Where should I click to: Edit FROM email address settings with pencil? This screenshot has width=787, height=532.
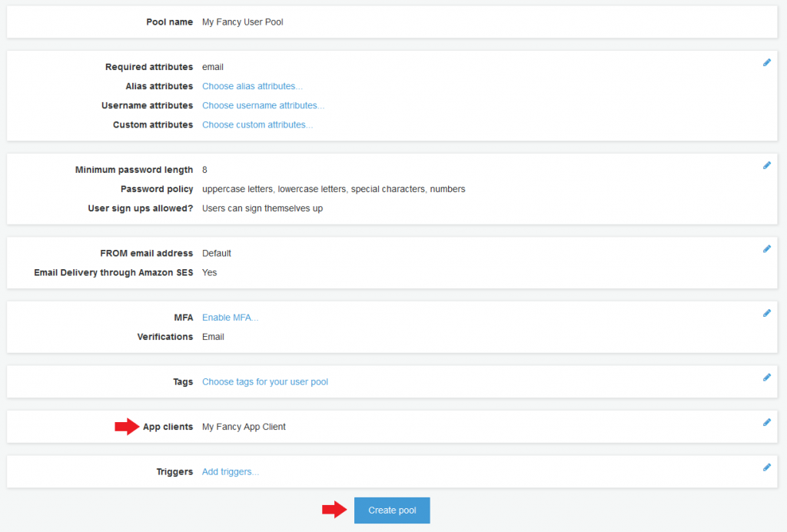pos(766,248)
